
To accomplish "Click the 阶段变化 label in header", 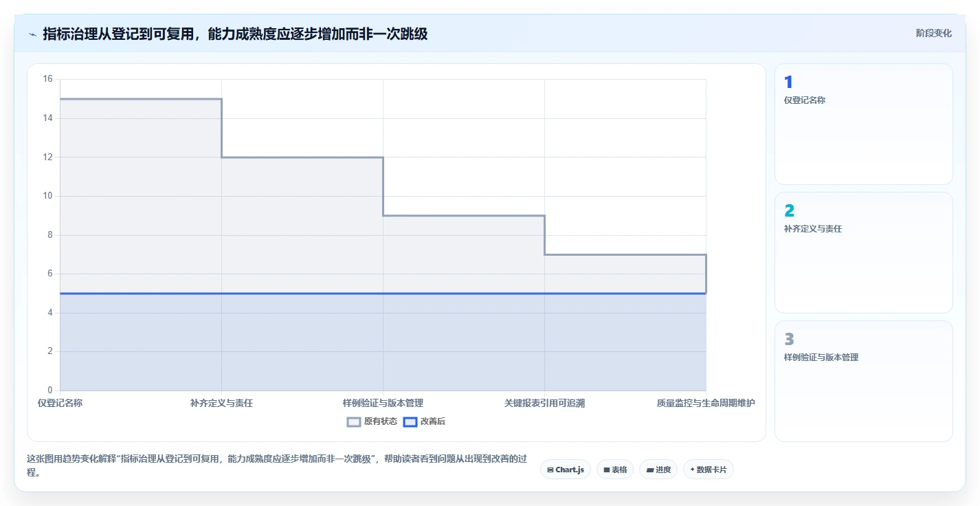I will (x=934, y=33).
